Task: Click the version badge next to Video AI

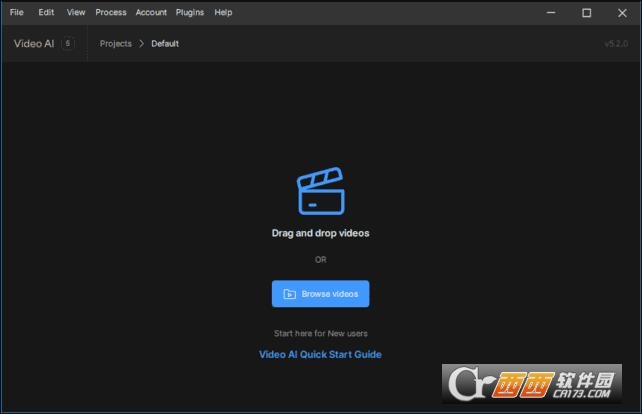Action: (x=68, y=43)
